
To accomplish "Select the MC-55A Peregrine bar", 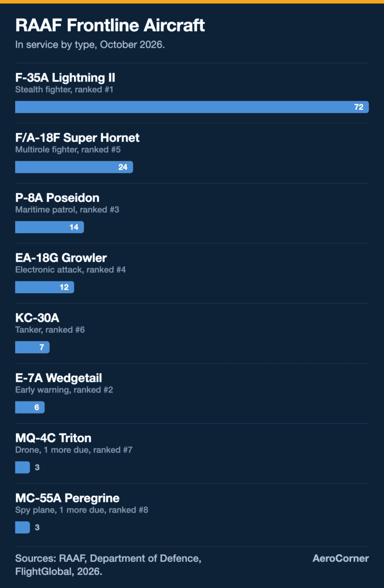I will 23,527.
